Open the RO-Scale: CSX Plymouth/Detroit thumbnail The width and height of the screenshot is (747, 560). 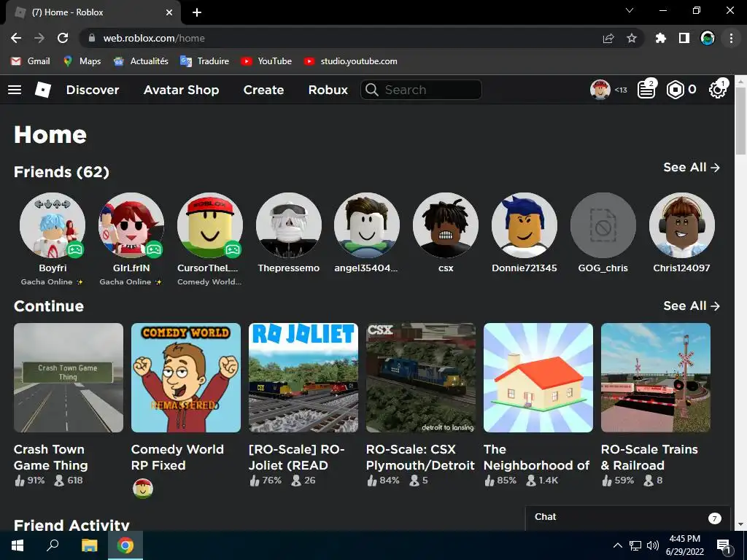(421, 378)
